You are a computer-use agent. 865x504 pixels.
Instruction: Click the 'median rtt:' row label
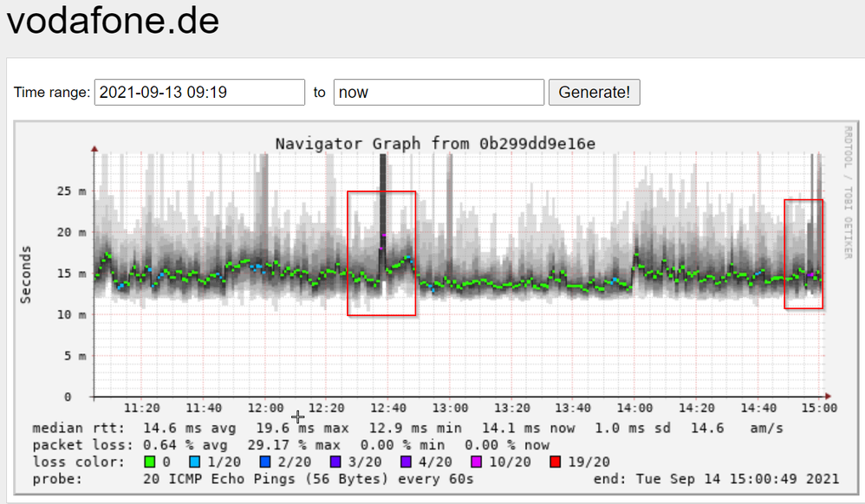click(78, 428)
